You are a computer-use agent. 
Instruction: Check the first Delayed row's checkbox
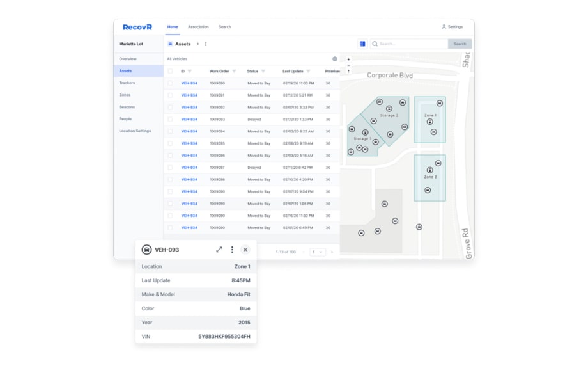point(170,119)
